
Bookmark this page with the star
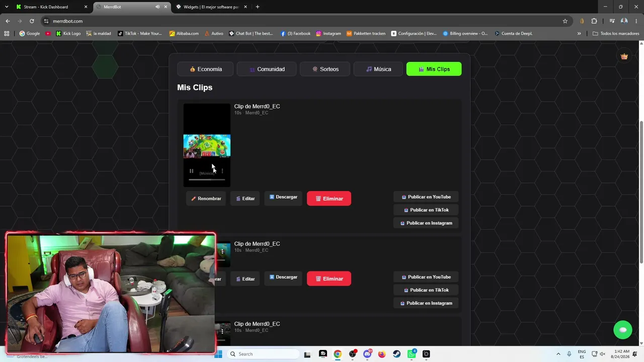565,21
